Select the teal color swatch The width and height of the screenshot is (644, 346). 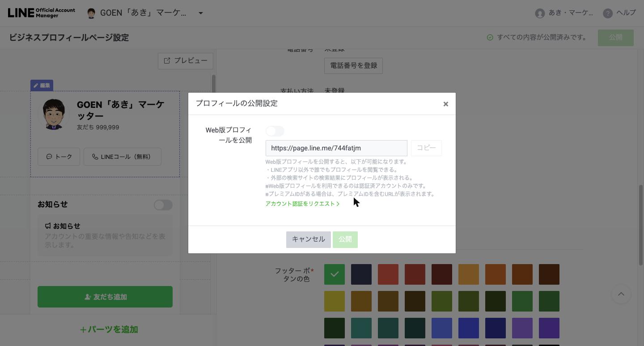[x=361, y=328]
